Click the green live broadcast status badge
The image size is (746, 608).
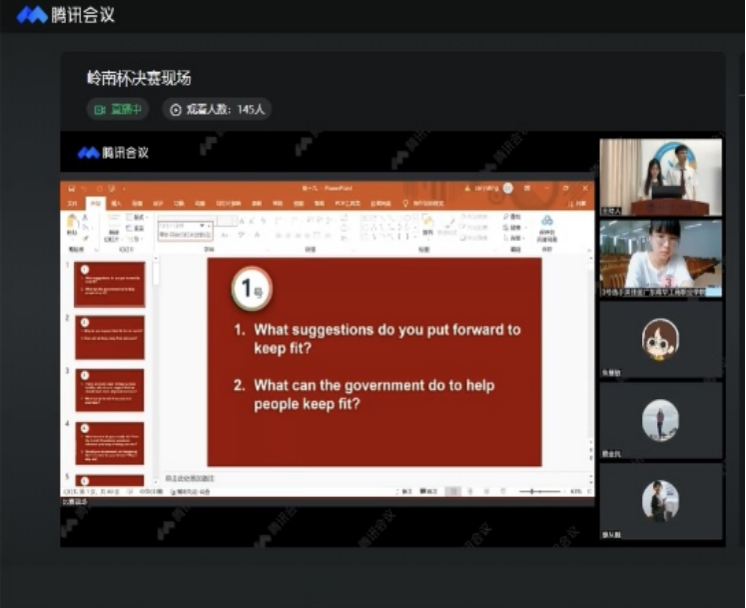[117, 109]
